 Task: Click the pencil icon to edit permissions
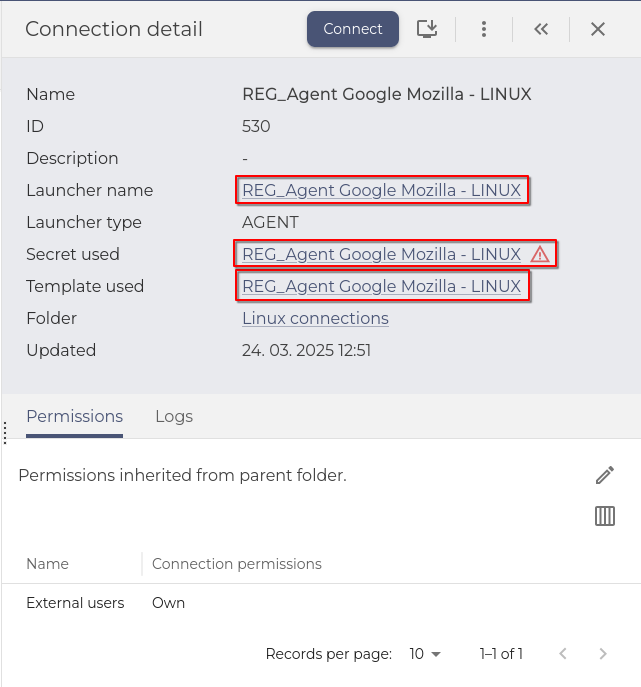tap(605, 475)
